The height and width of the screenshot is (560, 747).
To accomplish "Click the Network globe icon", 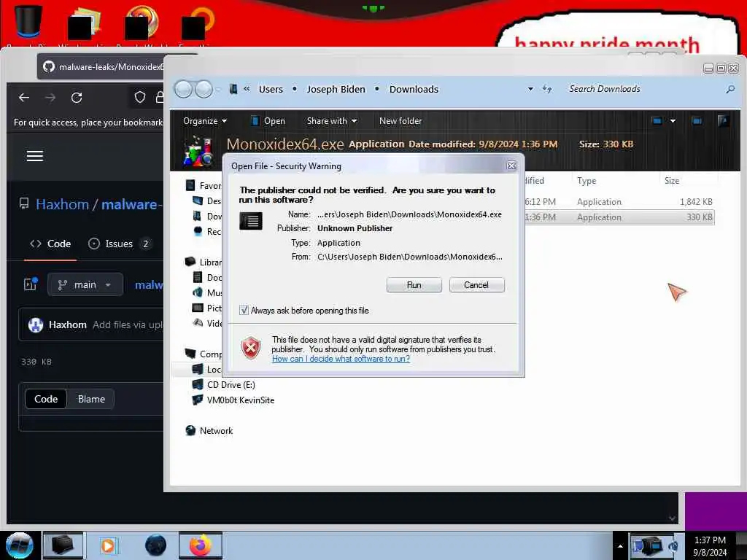I will click(x=190, y=430).
